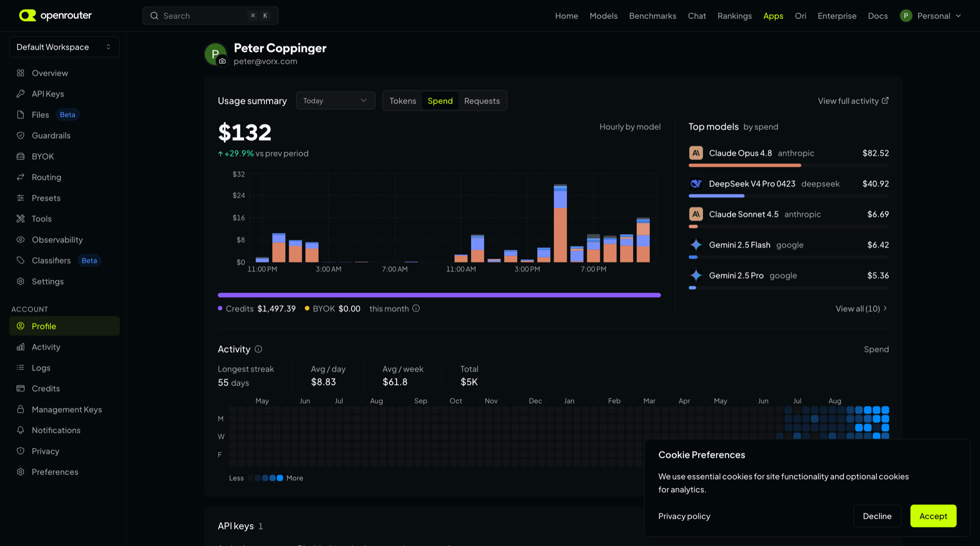
Task: Click the Logs list icon
Action: 21,368
